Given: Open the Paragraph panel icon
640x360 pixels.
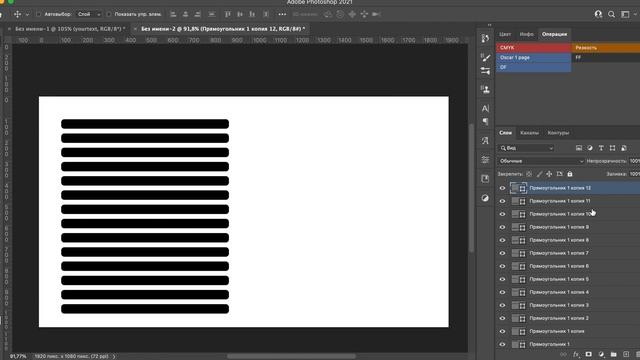Looking at the screenshot, I should 485,122.
